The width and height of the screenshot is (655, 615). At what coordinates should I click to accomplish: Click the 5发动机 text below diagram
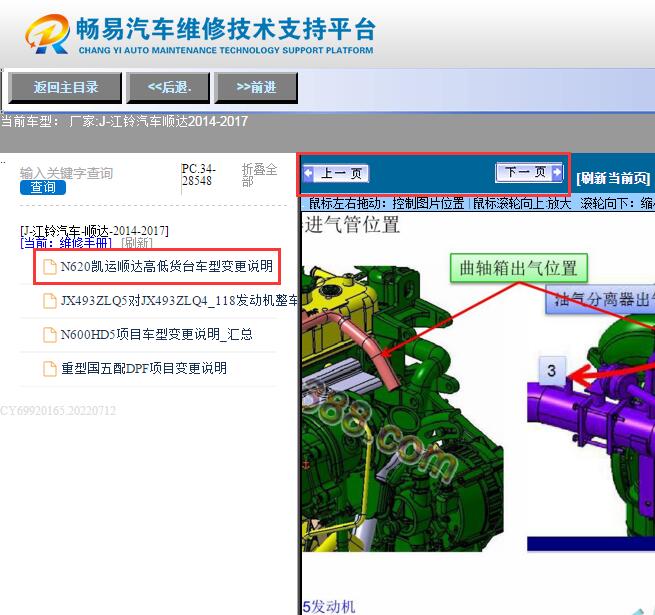tap(329, 607)
